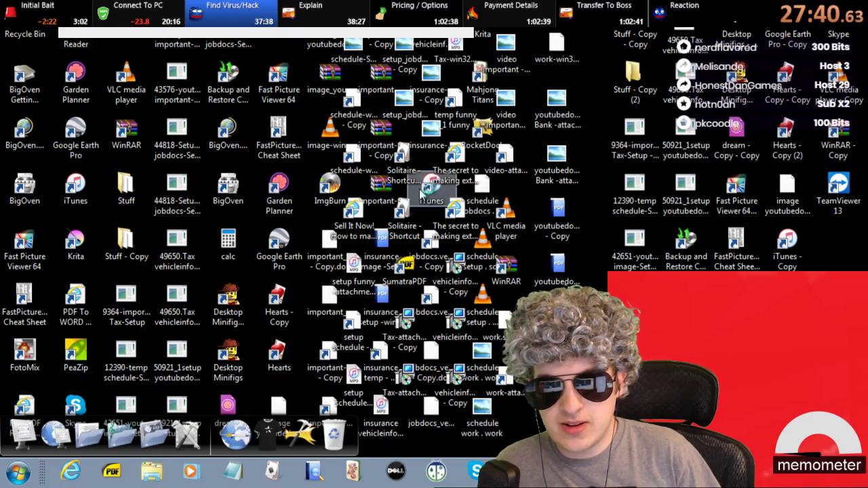The height and width of the screenshot is (488, 868).
Task: Open the Windows Start menu orb
Action: coord(18,471)
